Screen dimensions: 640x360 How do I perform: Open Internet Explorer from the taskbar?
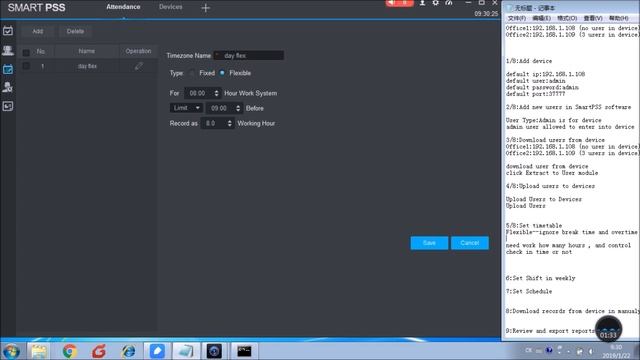[x=129, y=351]
